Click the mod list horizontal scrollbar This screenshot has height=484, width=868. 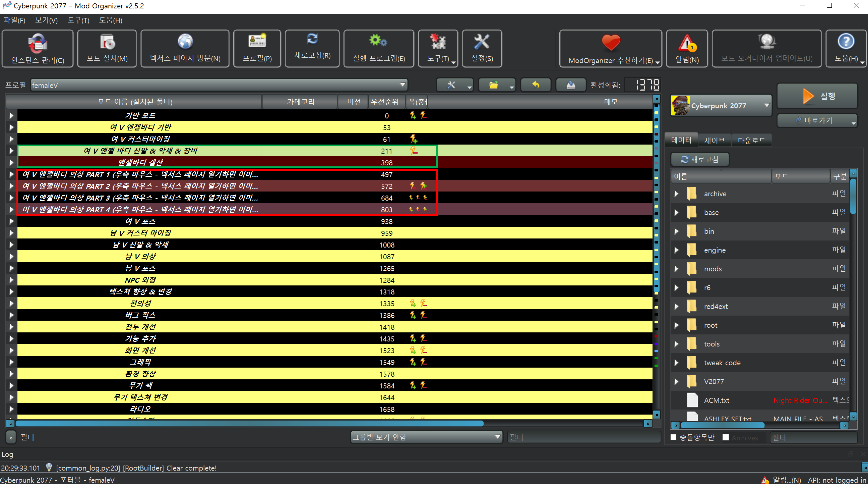[x=249, y=423]
